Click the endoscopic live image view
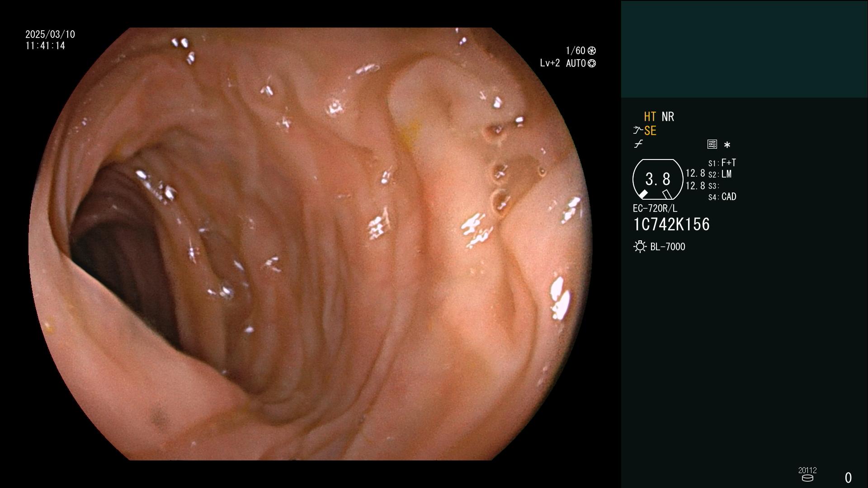Image resolution: width=868 pixels, height=488 pixels. tap(310, 244)
